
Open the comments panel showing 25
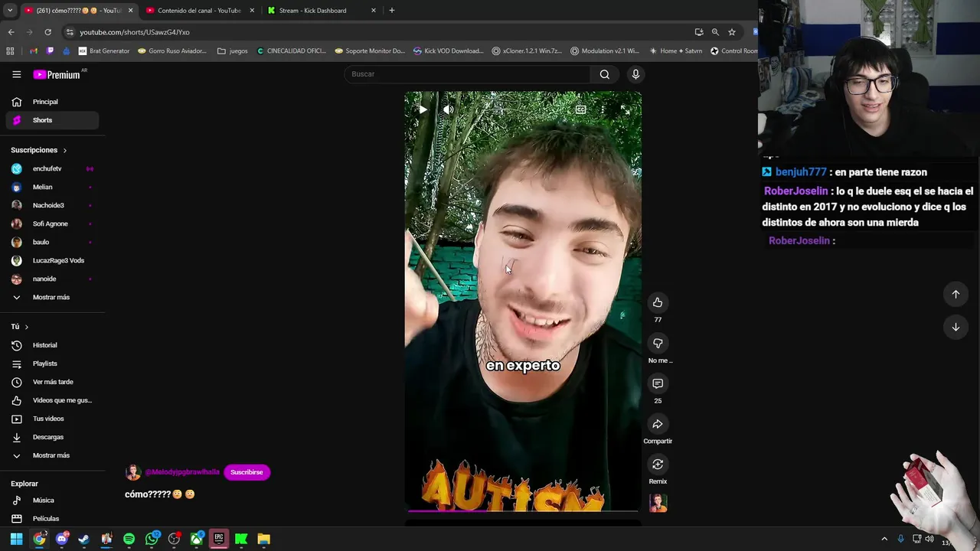coord(658,383)
